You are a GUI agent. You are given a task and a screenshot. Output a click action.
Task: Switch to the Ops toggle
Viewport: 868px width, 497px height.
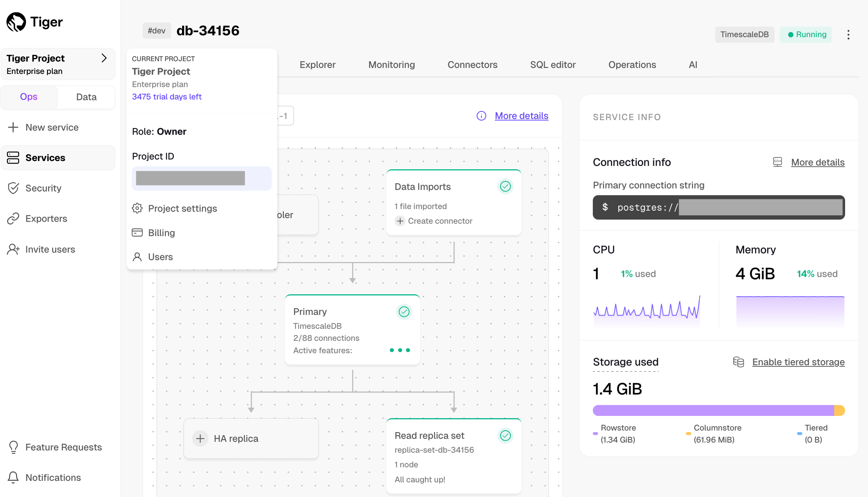tap(29, 97)
